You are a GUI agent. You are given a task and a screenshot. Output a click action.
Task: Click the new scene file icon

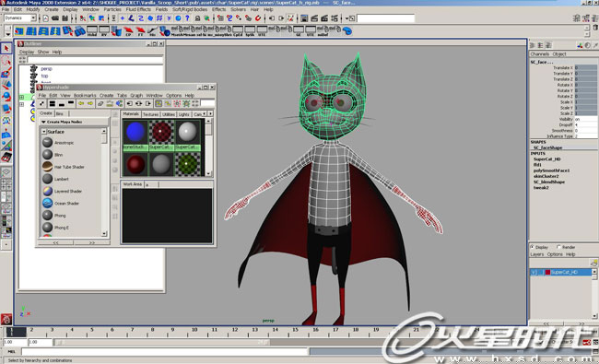click(45, 18)
